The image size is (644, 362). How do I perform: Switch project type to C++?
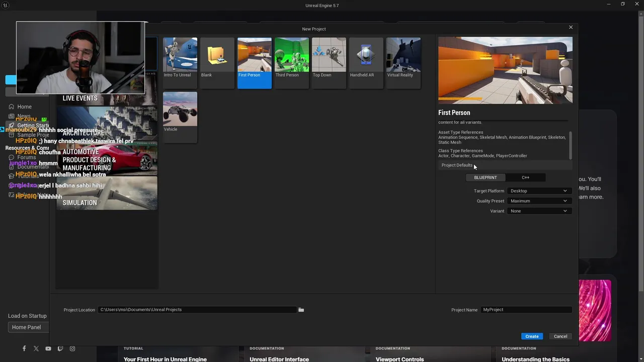[525, 177]
